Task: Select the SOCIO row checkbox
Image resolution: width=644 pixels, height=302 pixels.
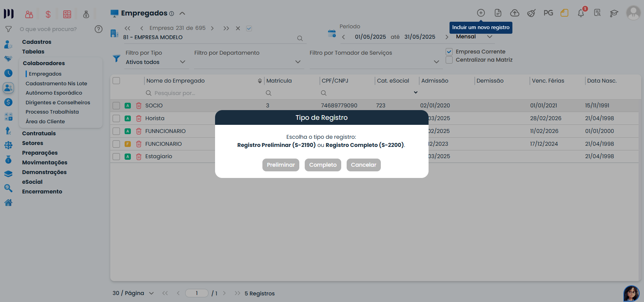Action: (116, 105)
